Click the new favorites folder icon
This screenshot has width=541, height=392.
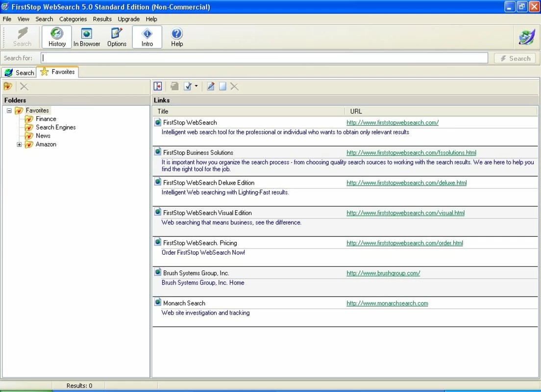tap(7, 86)
